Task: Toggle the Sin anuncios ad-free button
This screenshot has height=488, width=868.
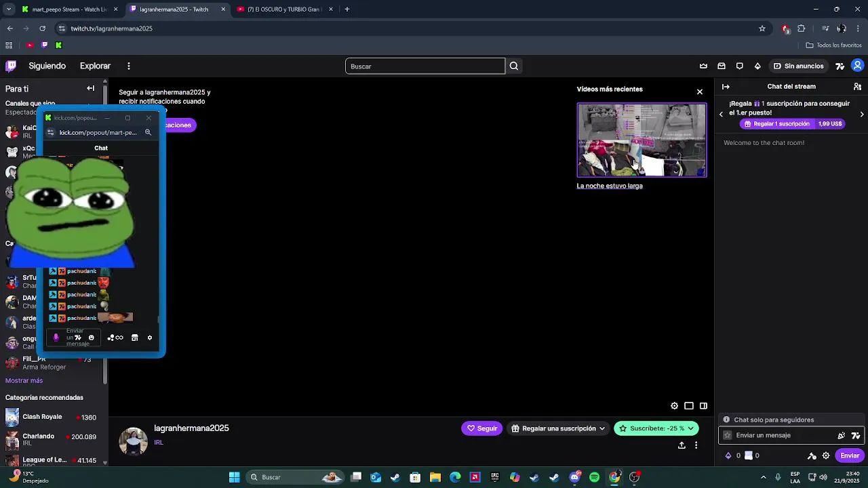Action: point(798,66)
